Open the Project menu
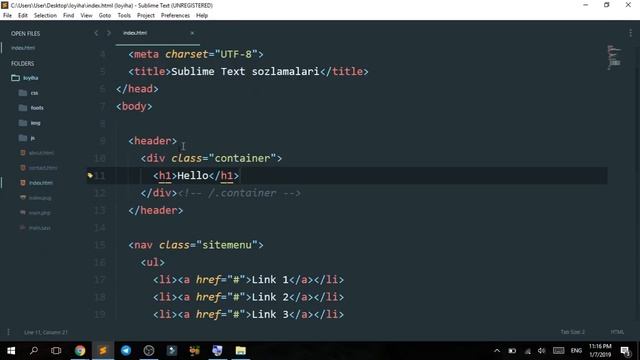Screen dimensions: 640x360 [x=146, y=16]
